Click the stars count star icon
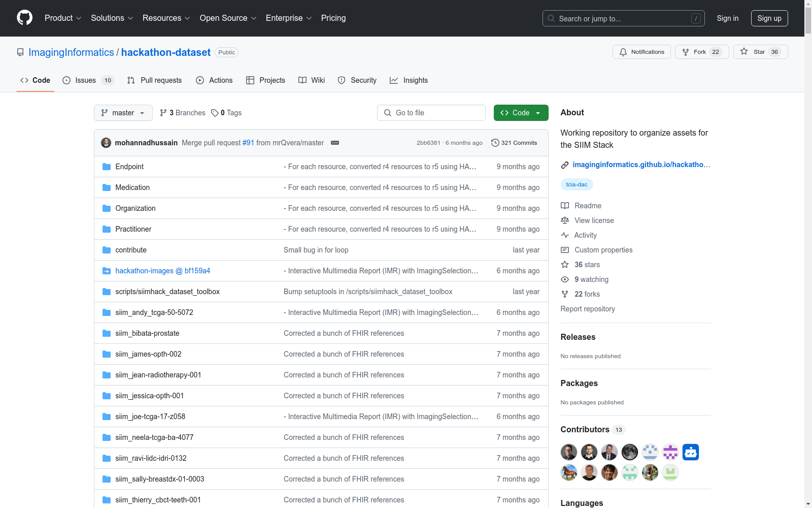812x508 pixels. [565, 265]
